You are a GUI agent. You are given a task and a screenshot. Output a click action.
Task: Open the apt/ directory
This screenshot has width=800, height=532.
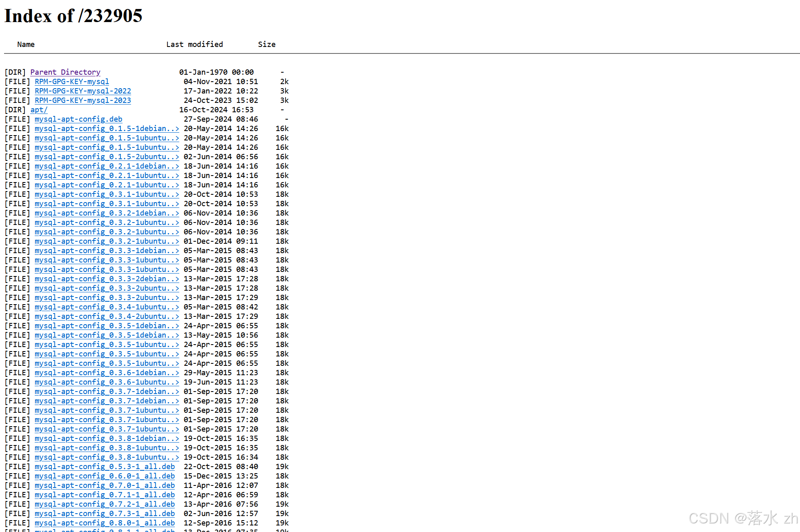[39, 110]
